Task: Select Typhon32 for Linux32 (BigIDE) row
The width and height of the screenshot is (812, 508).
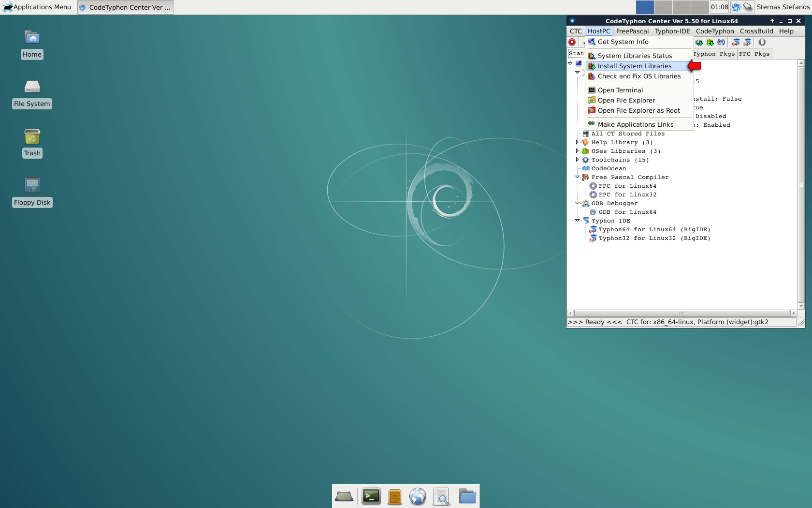Action: (x=650, y=238)
